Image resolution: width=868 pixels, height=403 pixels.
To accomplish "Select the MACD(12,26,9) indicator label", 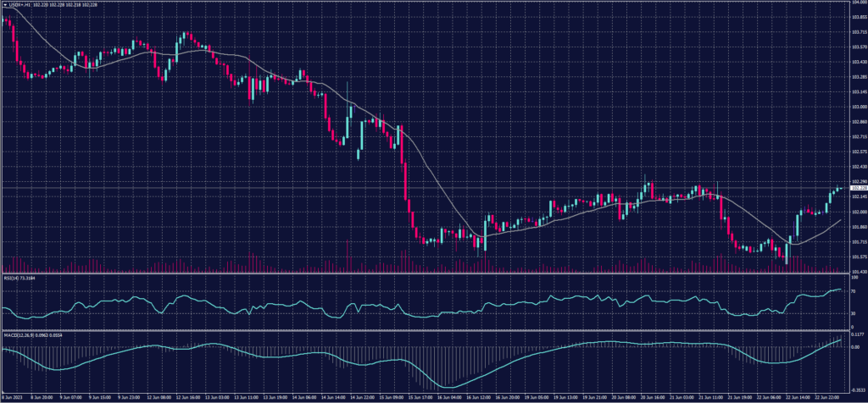I will click(x=18, y=334).
